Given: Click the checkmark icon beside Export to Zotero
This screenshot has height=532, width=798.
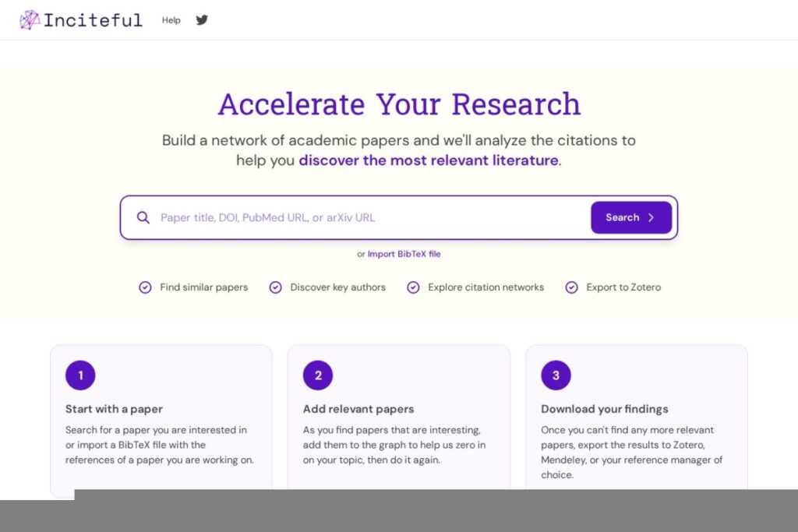Looking at the screenshot, I should (x=571, y=287).
